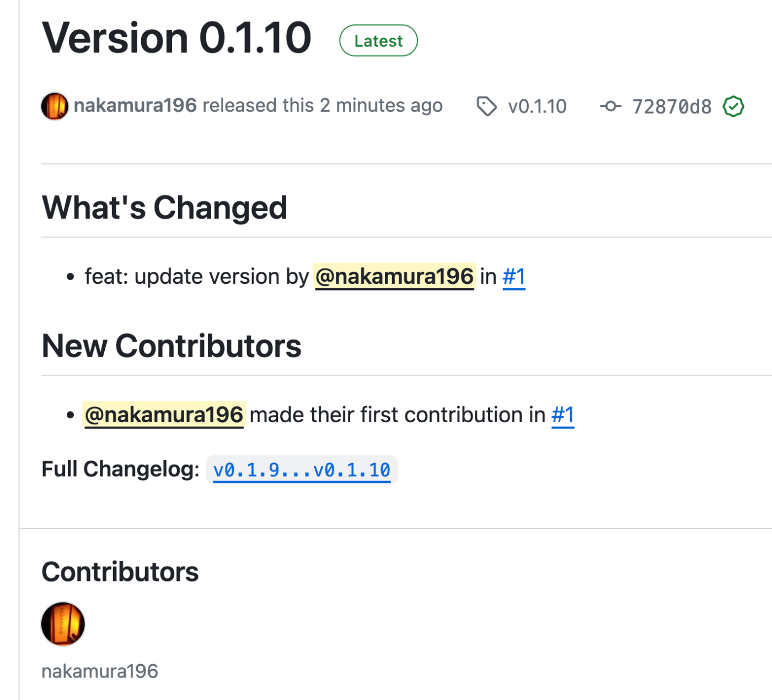
Task: Click the Contributors section heading
Action: 120,572
